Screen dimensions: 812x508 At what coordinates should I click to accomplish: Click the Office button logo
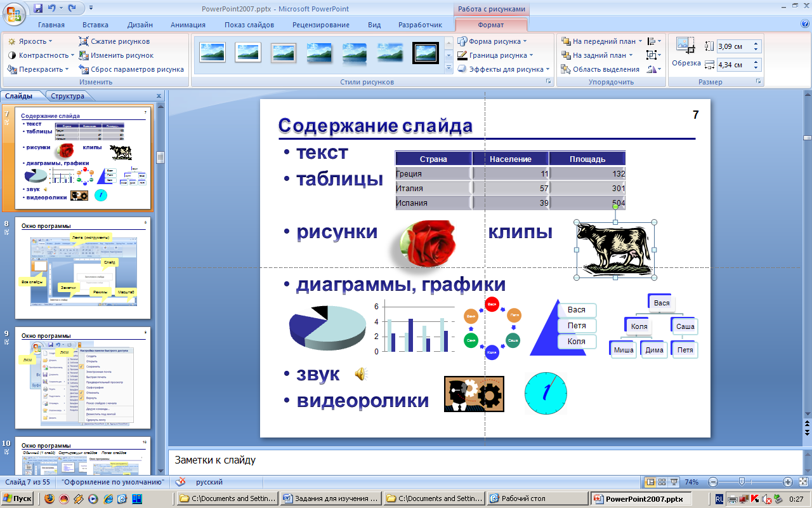coord(15,13)
